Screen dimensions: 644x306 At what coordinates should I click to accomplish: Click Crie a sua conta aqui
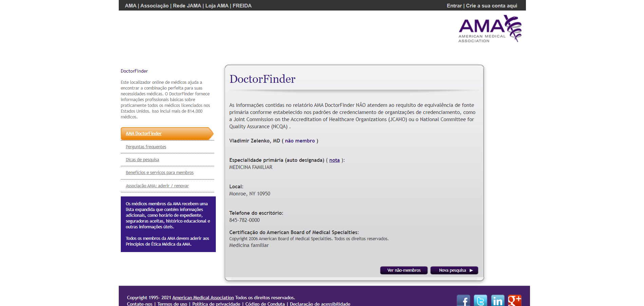[x=492, y=6]
